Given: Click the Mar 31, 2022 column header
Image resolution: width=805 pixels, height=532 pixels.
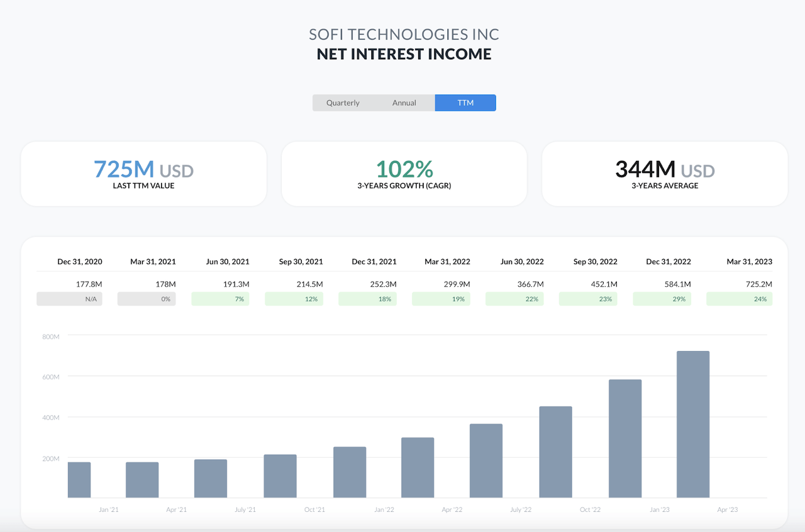Looking at the screenshot, I should pyautogui.click(x=447, y=262).
